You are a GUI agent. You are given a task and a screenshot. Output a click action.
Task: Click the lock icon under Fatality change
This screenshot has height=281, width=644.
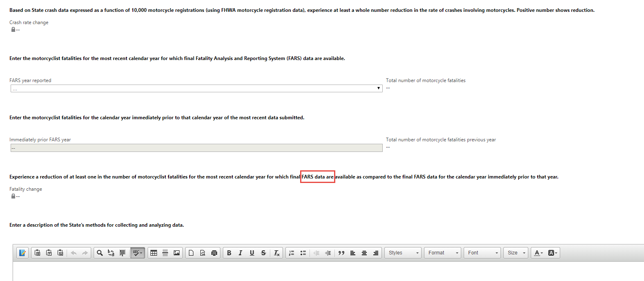click(x=13, y=196)
